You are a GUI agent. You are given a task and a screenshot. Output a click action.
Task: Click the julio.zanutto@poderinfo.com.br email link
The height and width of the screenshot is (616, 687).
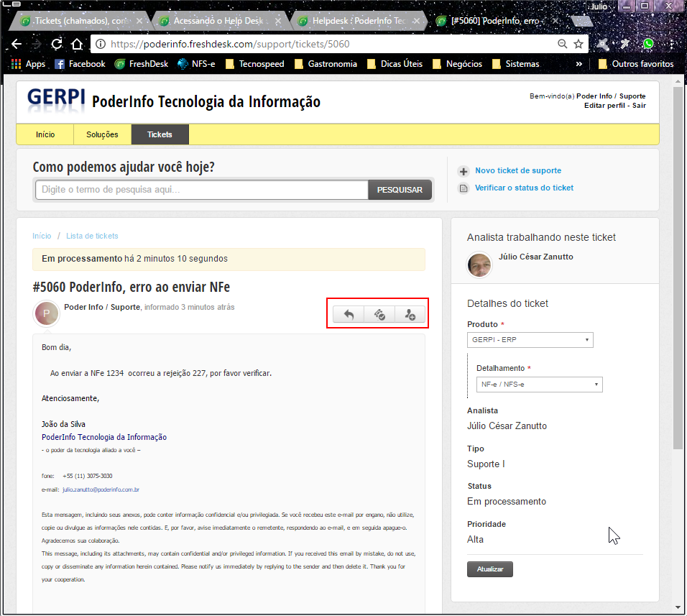point(101,489)
